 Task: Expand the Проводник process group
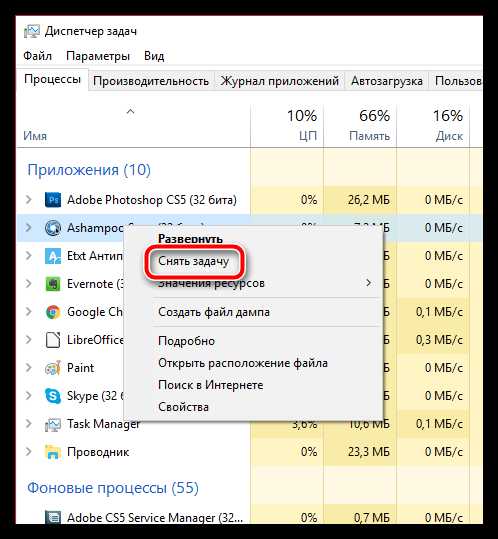29,452
